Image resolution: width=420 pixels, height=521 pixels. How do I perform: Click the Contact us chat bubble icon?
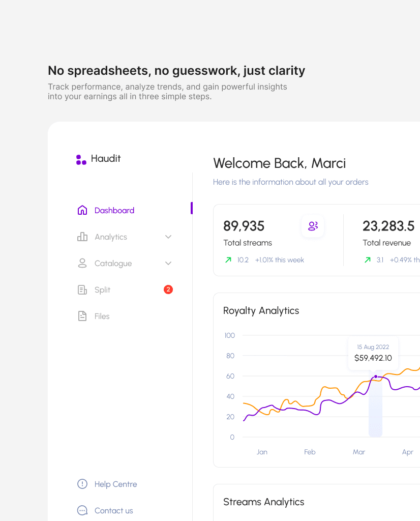point(82,510)
